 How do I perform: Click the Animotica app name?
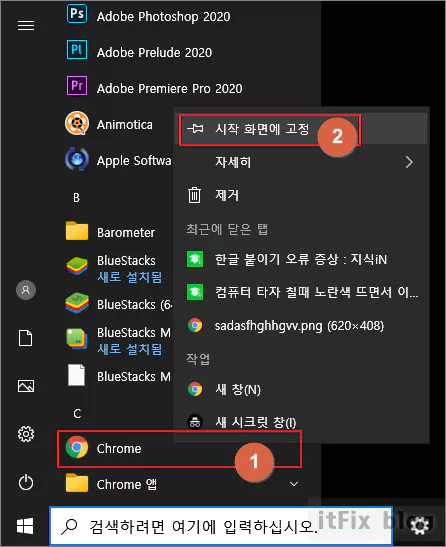125,125
